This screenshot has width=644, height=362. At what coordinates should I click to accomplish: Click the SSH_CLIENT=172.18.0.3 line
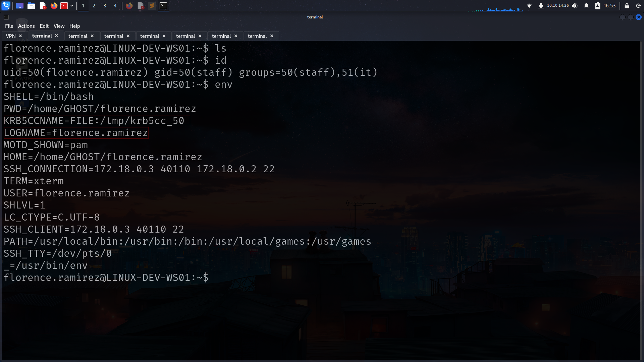click(x=94, y=229)
